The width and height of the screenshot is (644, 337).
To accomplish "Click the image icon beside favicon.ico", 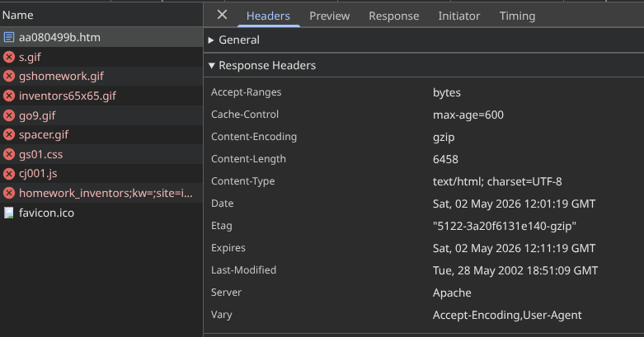I will coord(8,213).
